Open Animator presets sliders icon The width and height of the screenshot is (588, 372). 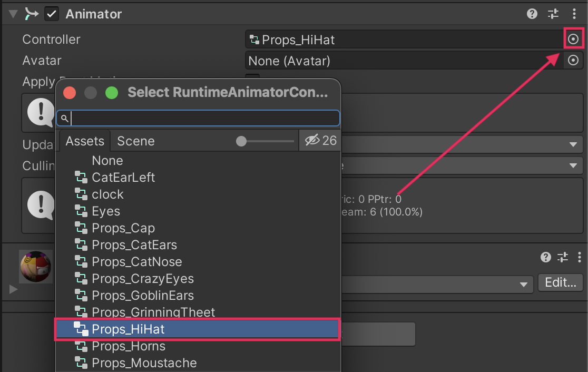pos(553,14)
